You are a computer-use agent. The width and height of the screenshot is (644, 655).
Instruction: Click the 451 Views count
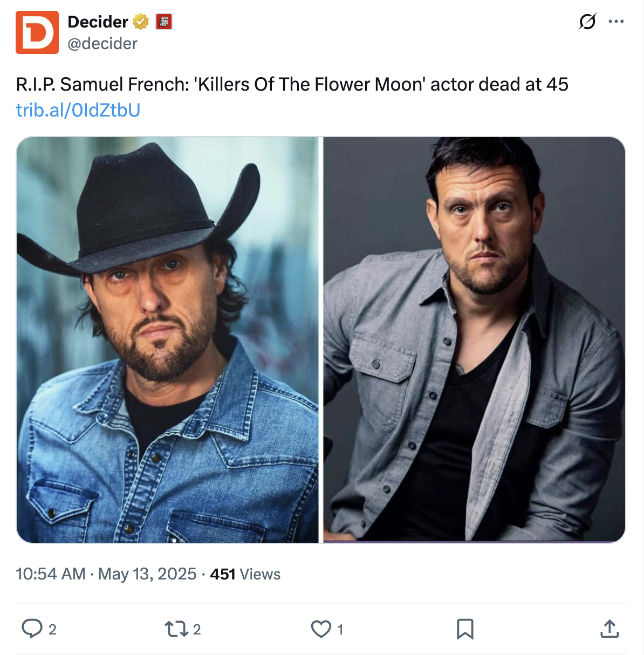tap(245, 574)
